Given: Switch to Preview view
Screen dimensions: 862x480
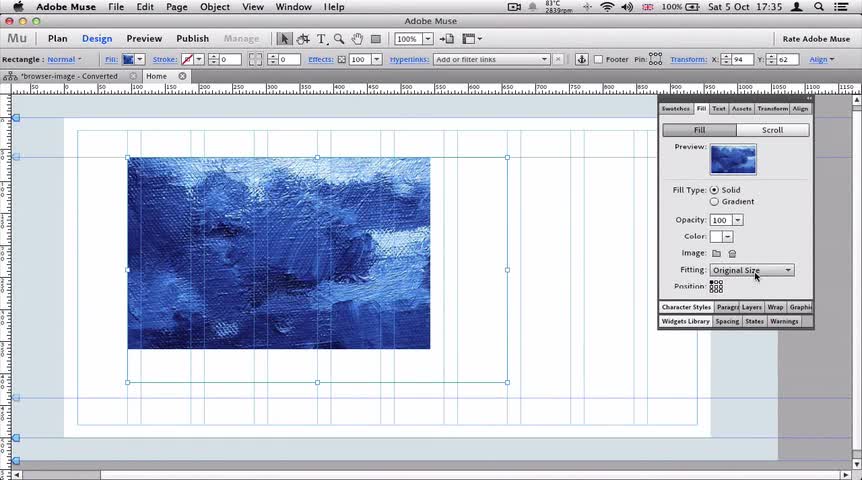Looking at the screenshot, I should (x=144, y=38).
